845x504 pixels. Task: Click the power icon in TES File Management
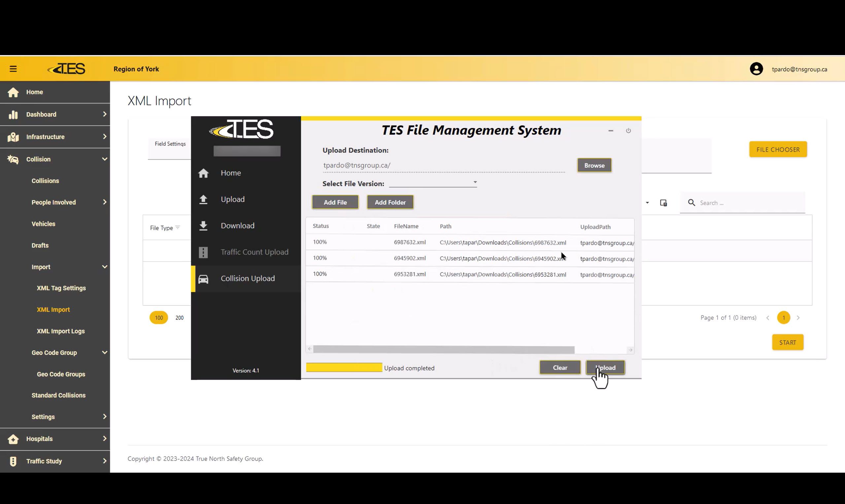(x=628, y=131)
